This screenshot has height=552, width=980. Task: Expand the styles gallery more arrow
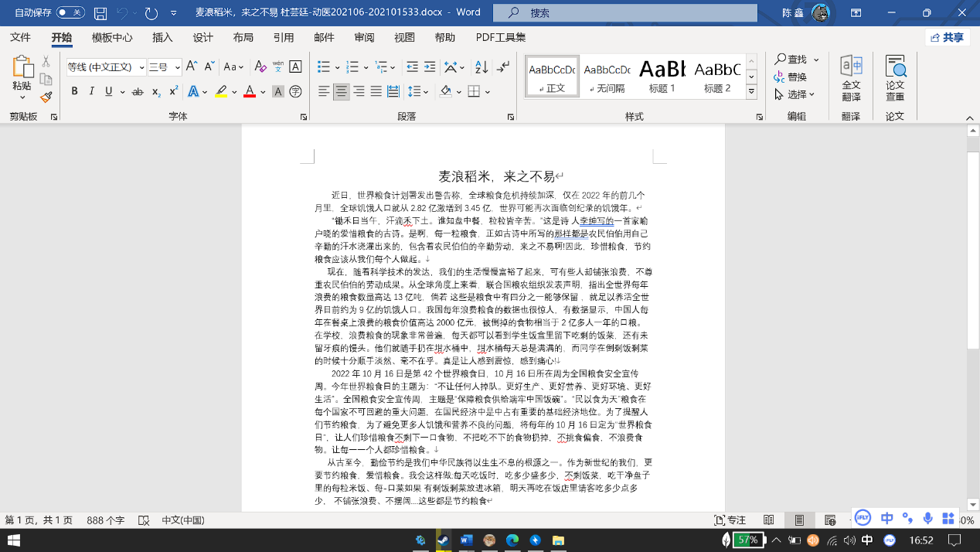pyautogui.click(x=750, y=92)
